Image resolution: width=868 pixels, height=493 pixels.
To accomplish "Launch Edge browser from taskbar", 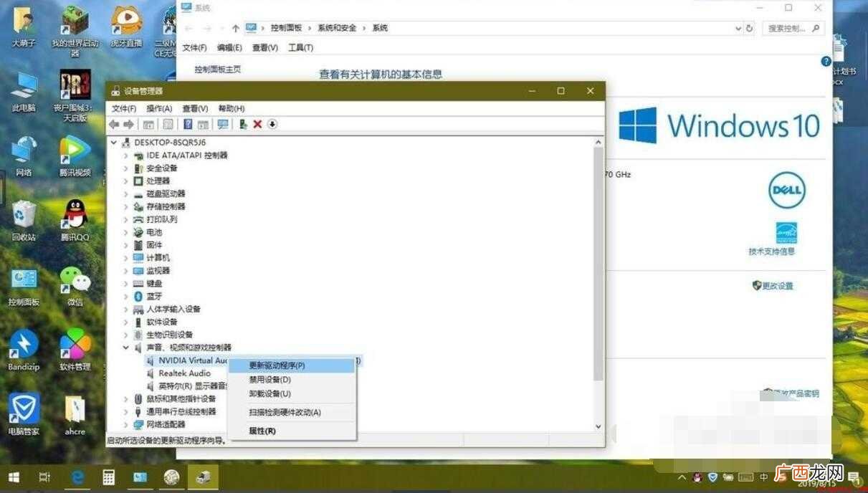I will (77, 477).
